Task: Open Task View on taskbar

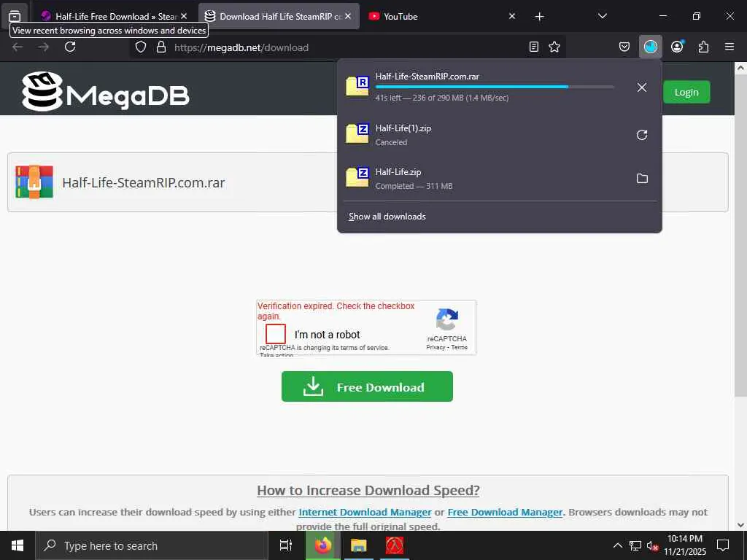Action: click(285, 545)
